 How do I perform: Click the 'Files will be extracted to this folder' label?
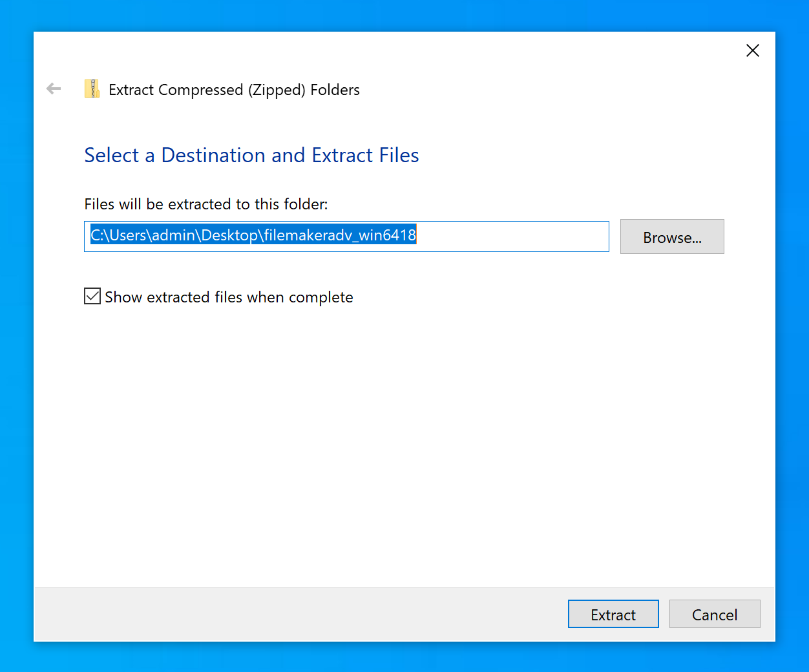[x=206, y=204]
